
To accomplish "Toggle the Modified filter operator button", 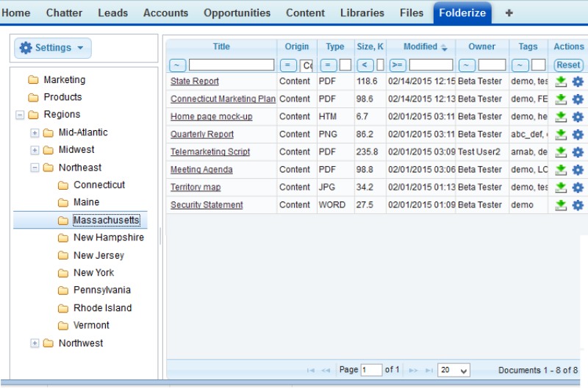I will pyautogui.click(x=398, y=65).
